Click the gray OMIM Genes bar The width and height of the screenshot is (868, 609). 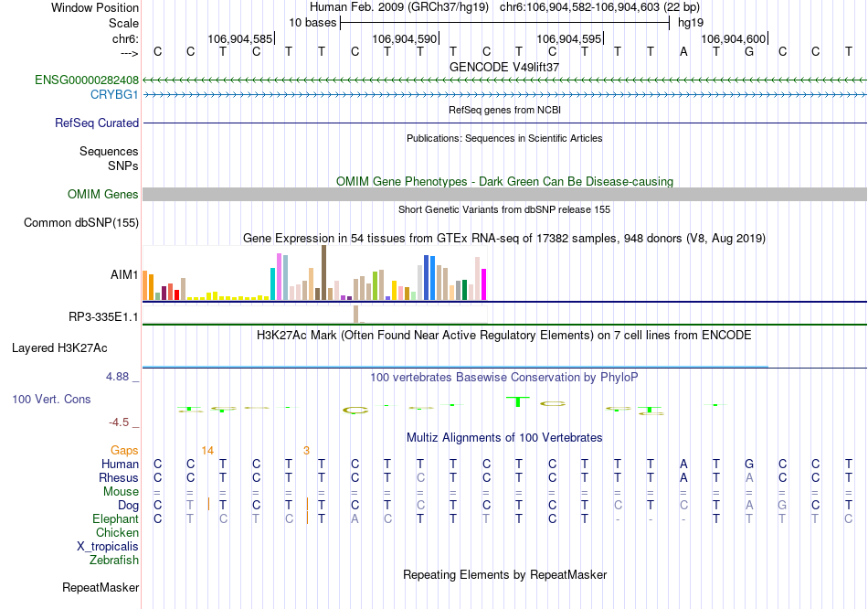(x=504, y=195)
